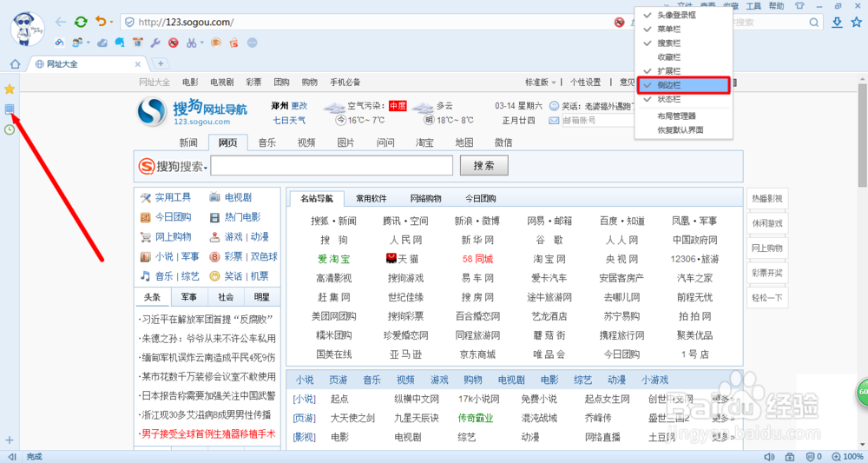Switch to 常用软件 tab
Image resolution: width=868 pixels, height=463 pixels.
371,198
